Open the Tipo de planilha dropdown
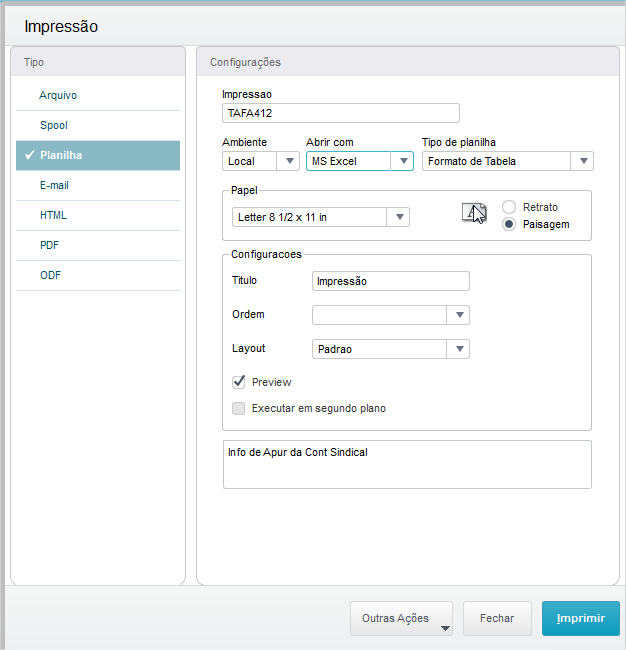 pyautogui.click(x=582, y=161)
